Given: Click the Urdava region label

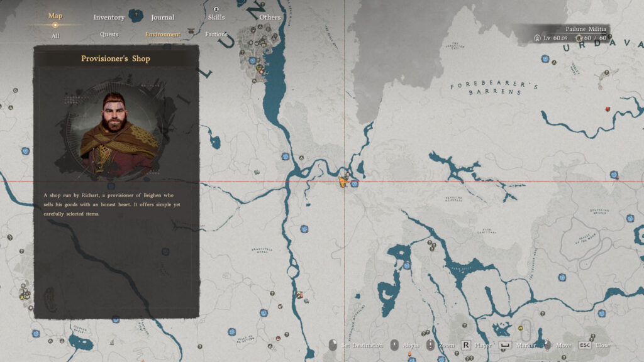Looking at the screenshot, I should (x=602, y=45).
